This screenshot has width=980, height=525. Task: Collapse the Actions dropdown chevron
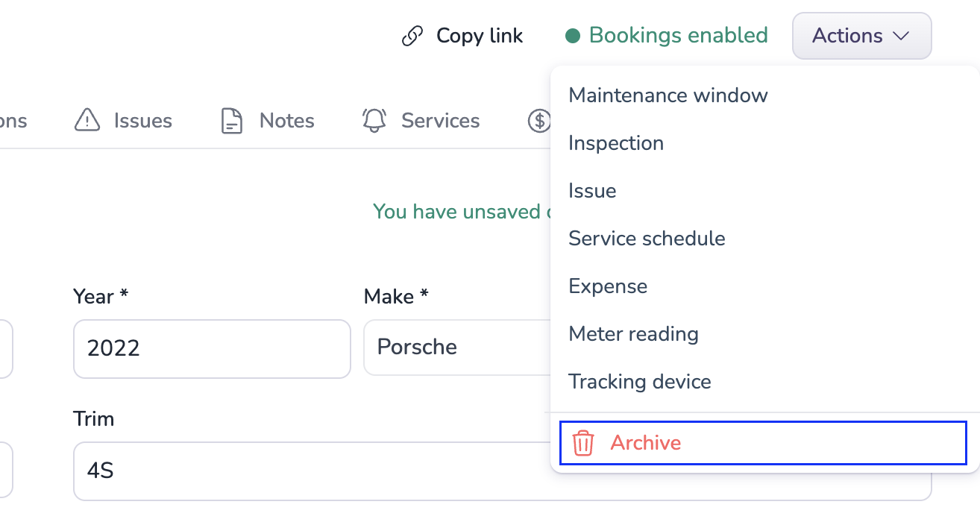pos(901,36)
